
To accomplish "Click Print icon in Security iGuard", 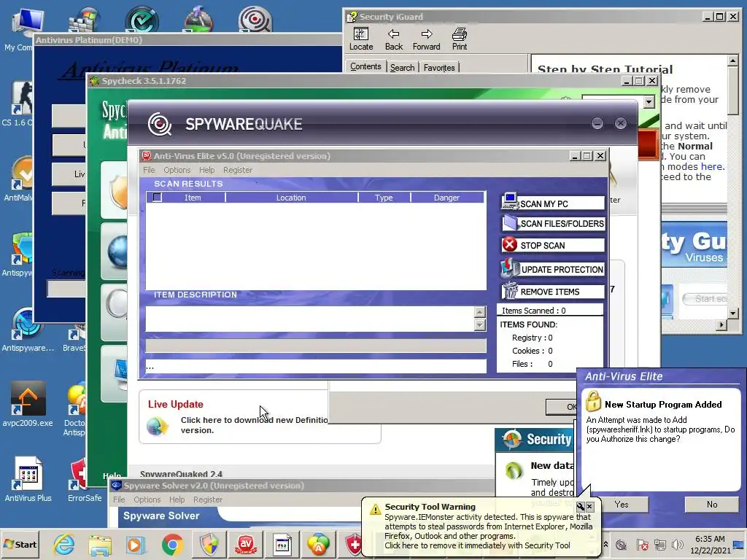I will click(460, 39).
